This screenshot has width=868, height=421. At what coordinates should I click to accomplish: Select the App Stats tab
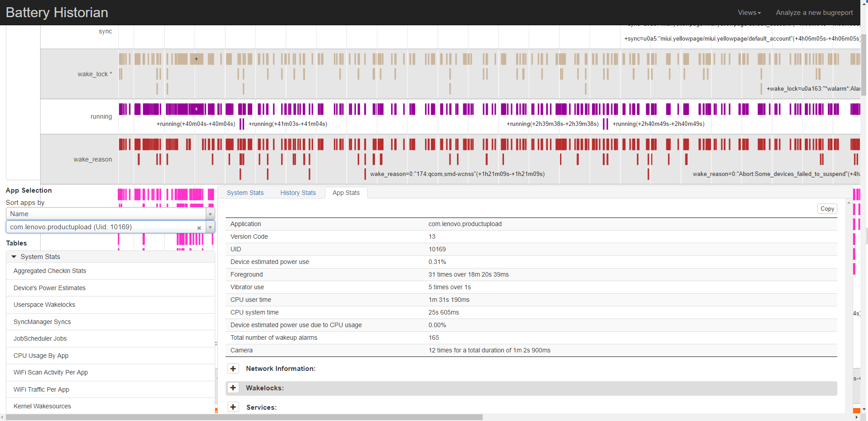(x=346, y=193)
